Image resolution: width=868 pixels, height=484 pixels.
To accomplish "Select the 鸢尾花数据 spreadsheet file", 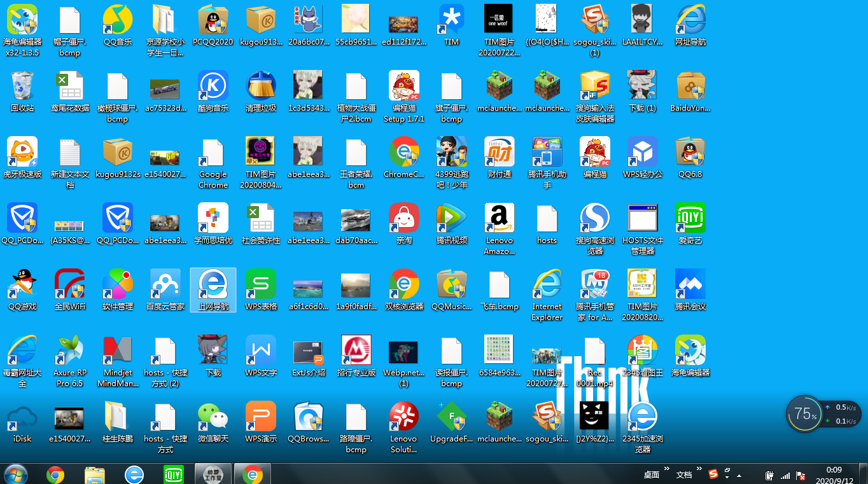I will pos(70,92).
